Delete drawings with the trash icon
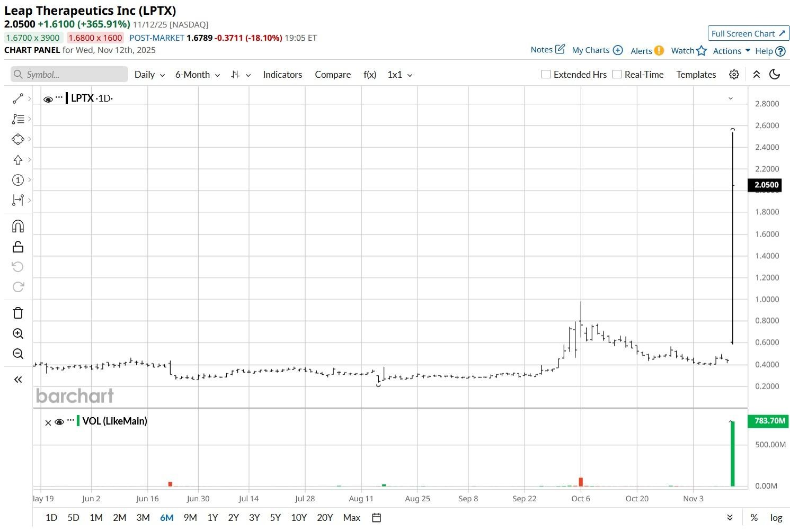 (18, 313)
